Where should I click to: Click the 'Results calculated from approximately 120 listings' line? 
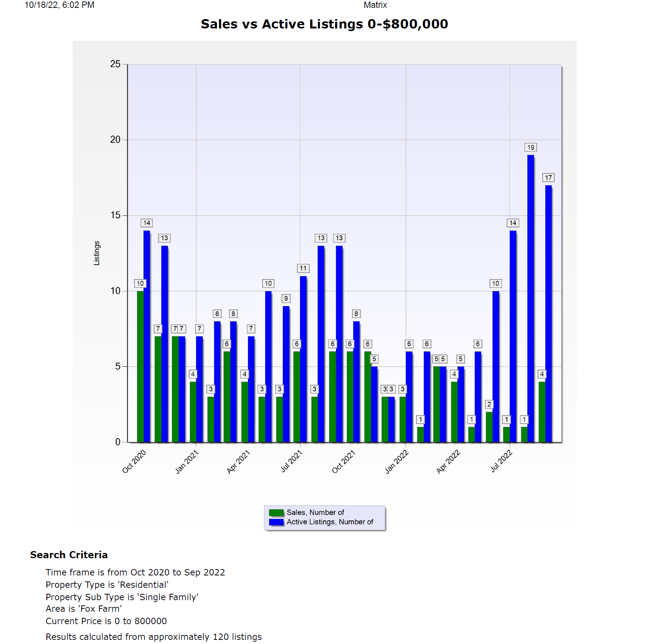click(154, 637)
